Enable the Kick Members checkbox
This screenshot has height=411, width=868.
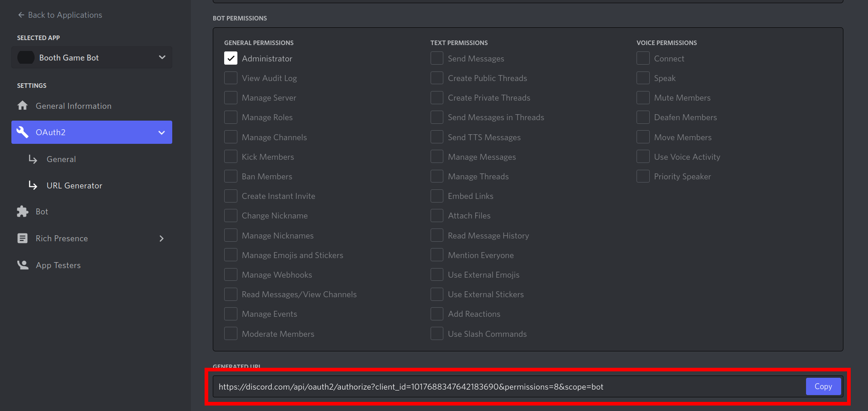point(231,157)
